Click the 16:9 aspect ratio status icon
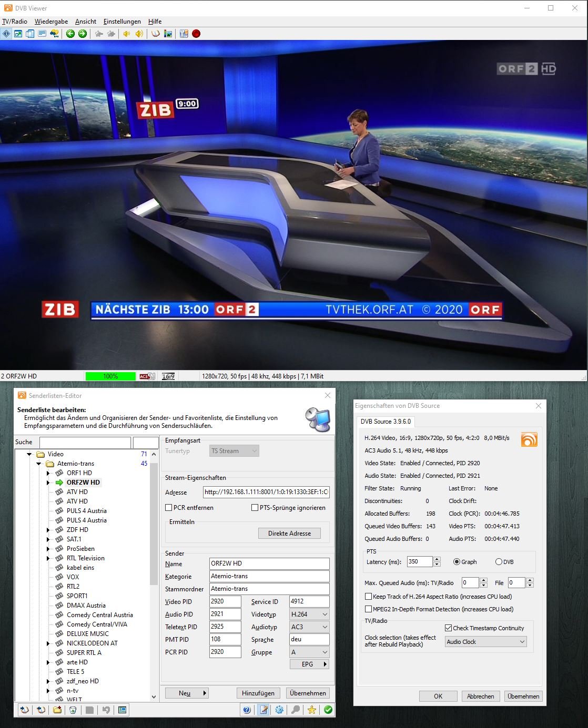 (x=168, y=376)
